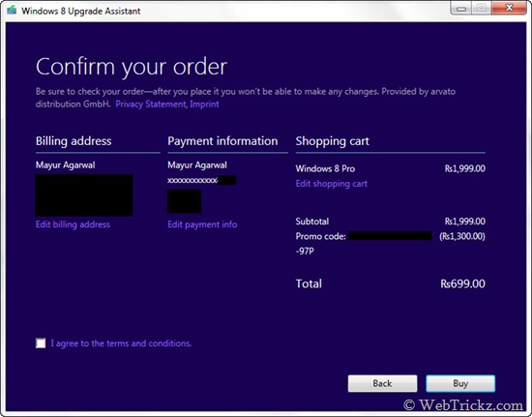532x417 pixels.
Task: Open the Imprint link
Action: pyautogui.click(x=204, y=104)
